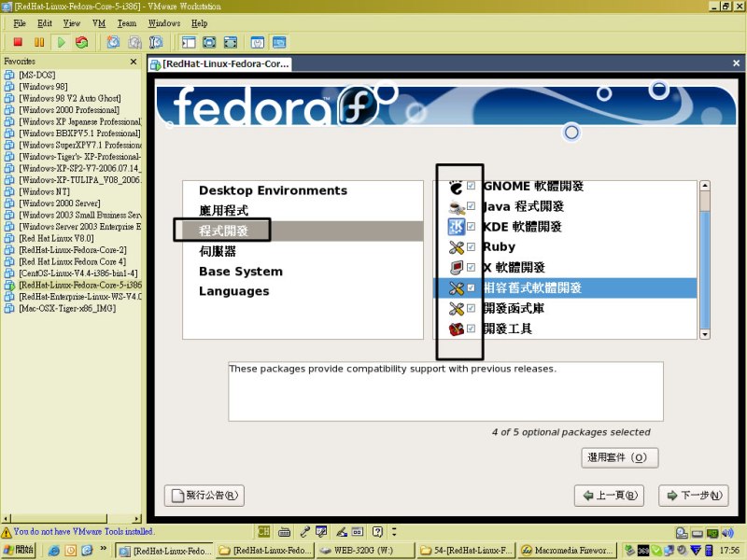Click the 上一頁(B) back button

click(610, 496)
